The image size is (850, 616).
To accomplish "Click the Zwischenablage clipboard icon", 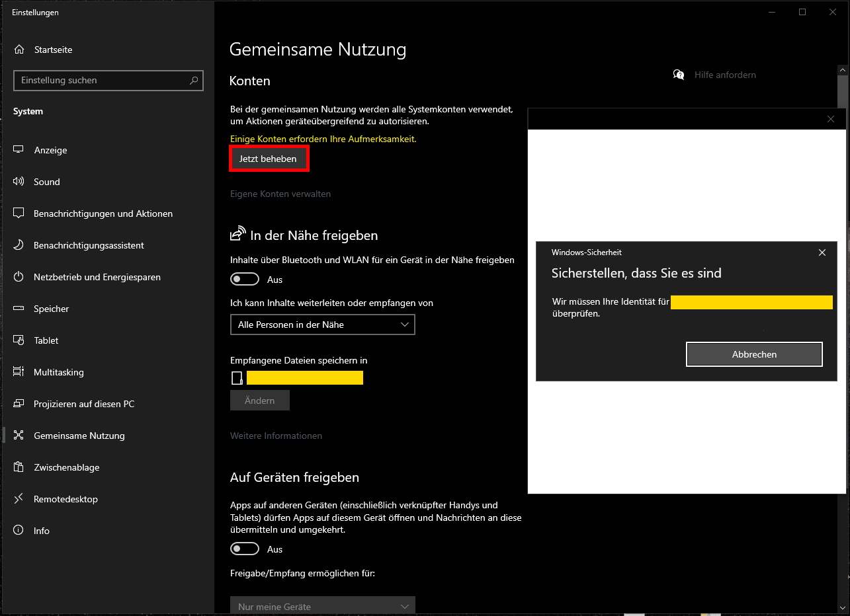I will click(x=19, y=467).
